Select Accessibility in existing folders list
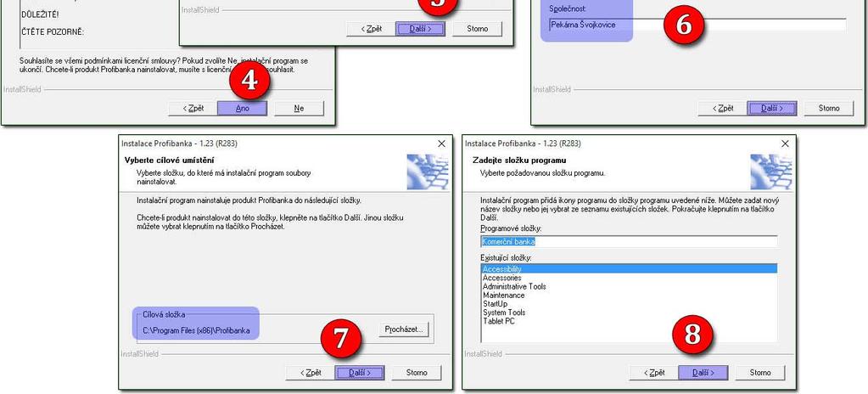This screenshot has height=394, width=868. (629, 269)
